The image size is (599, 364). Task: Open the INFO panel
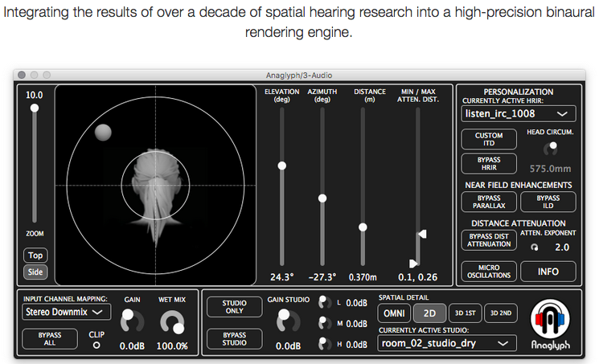point(548,272)
